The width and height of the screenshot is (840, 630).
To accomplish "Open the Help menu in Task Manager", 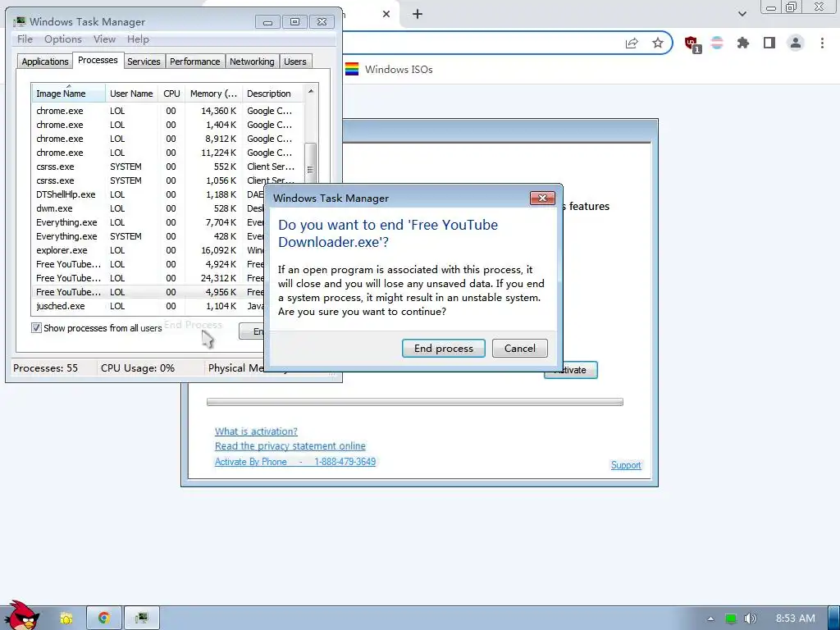I will point(138,39).
